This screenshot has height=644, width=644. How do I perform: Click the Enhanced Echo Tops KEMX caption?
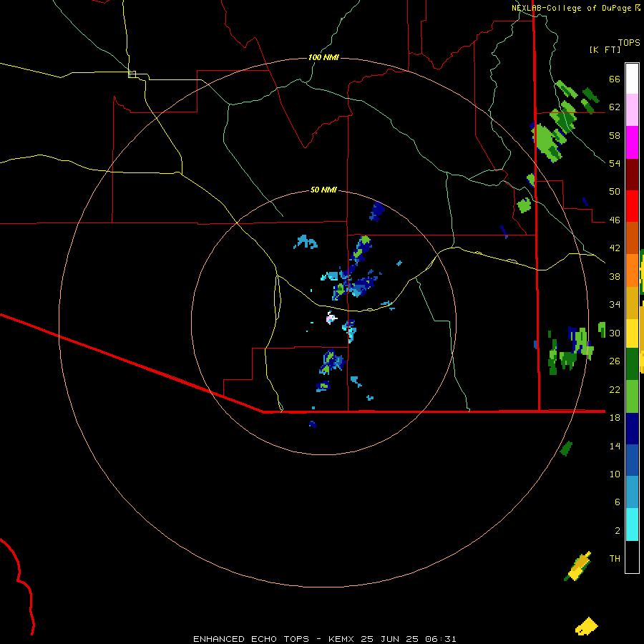click(324, 639)
